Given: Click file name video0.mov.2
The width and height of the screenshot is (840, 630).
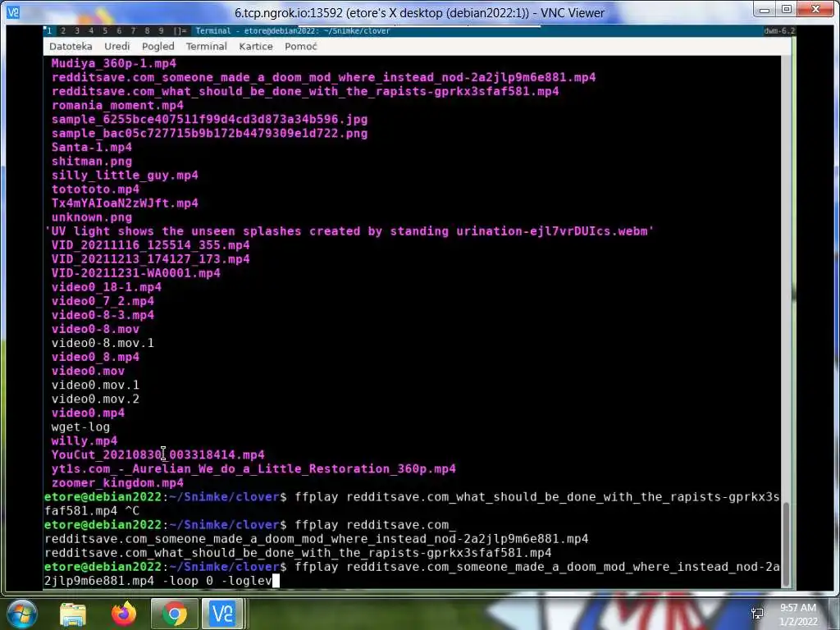Looking at the screenshot, I should 95,399.
